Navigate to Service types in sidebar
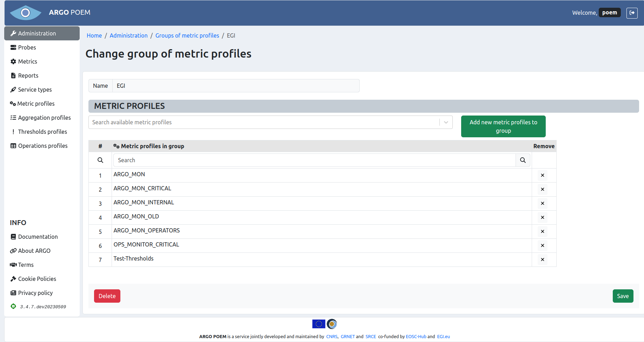The height and width of the screenshot is (342, 644). (13, 89)
